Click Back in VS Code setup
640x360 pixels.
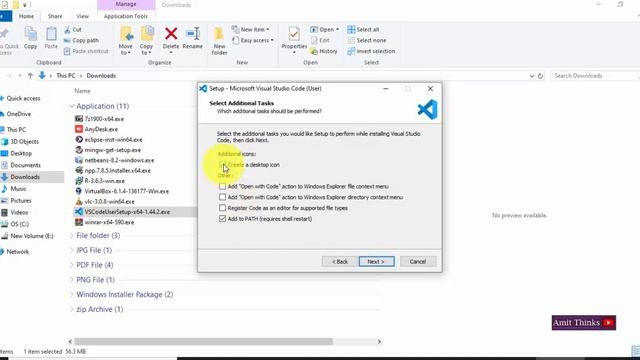pos(340,262)
